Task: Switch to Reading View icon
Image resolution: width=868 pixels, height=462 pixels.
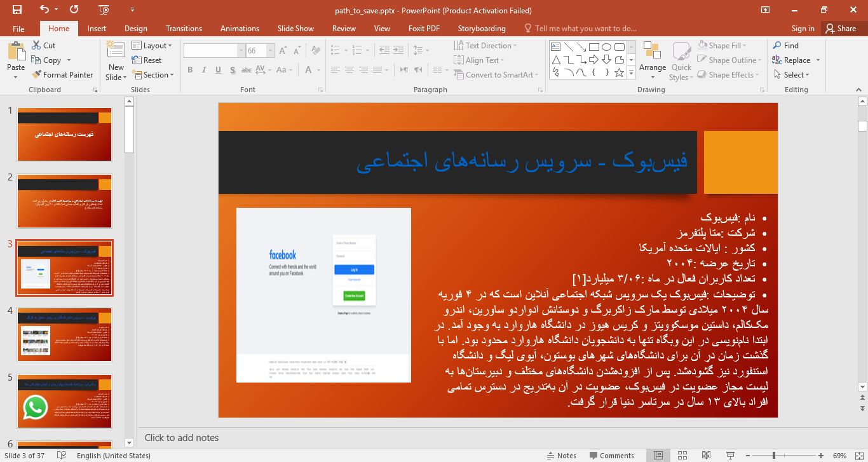Action: 706,456
